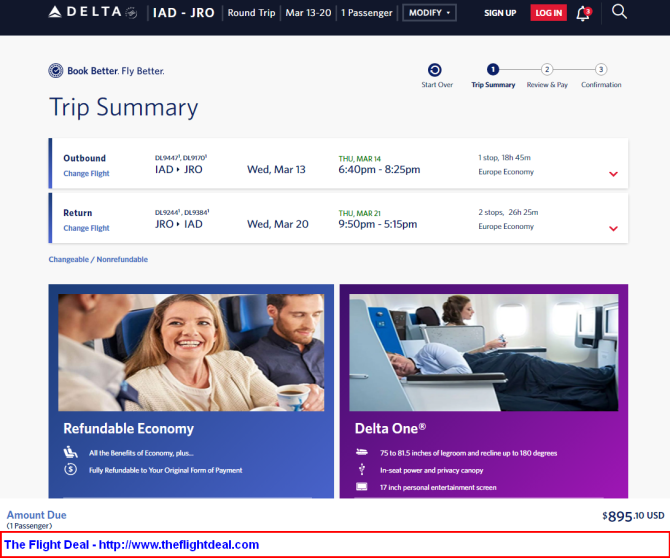
Task: Click the IAD ▸ JRO outbound route
Action: click(179, 170)
